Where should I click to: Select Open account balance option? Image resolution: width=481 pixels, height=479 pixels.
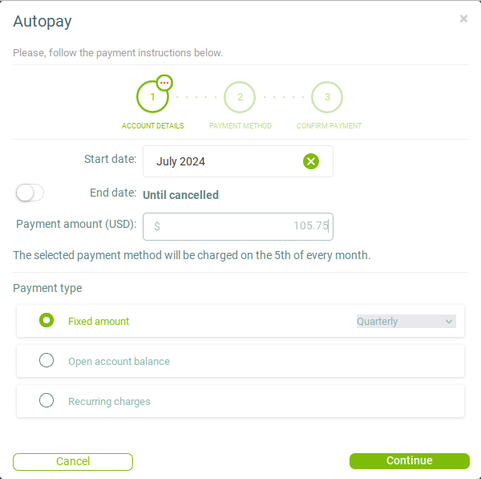coord(46,360)
